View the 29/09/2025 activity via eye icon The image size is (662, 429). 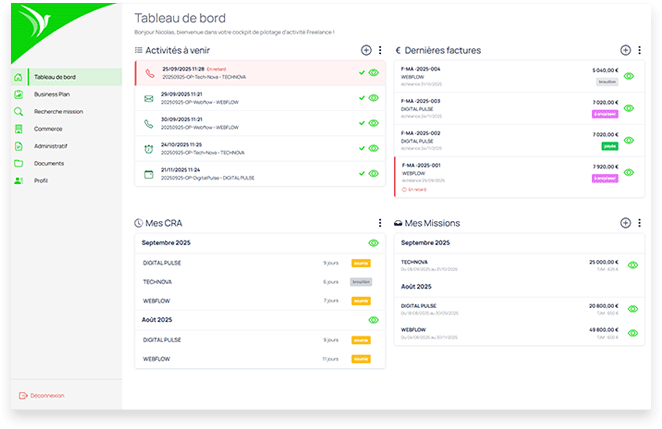(373, 98)
